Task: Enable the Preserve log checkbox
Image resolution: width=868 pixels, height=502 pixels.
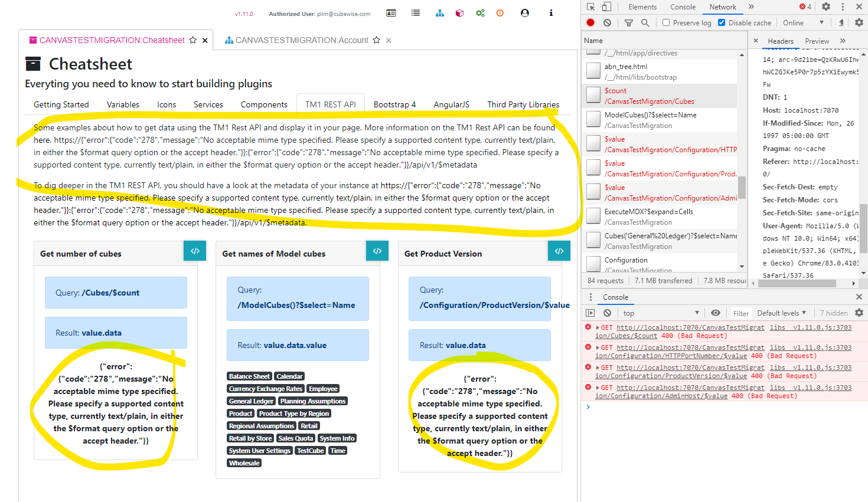Action: (666, 22)
